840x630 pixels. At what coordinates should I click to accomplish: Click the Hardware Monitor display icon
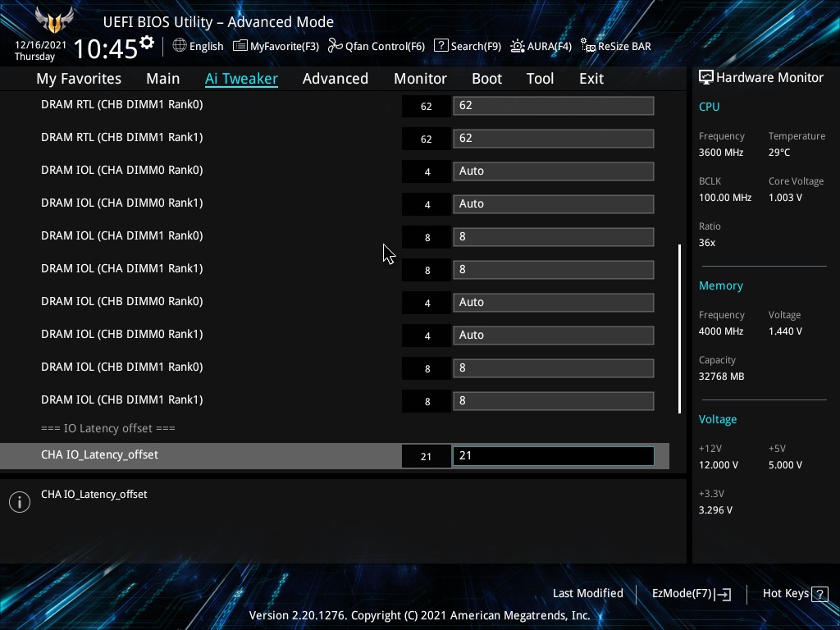(x=706, y=78)
